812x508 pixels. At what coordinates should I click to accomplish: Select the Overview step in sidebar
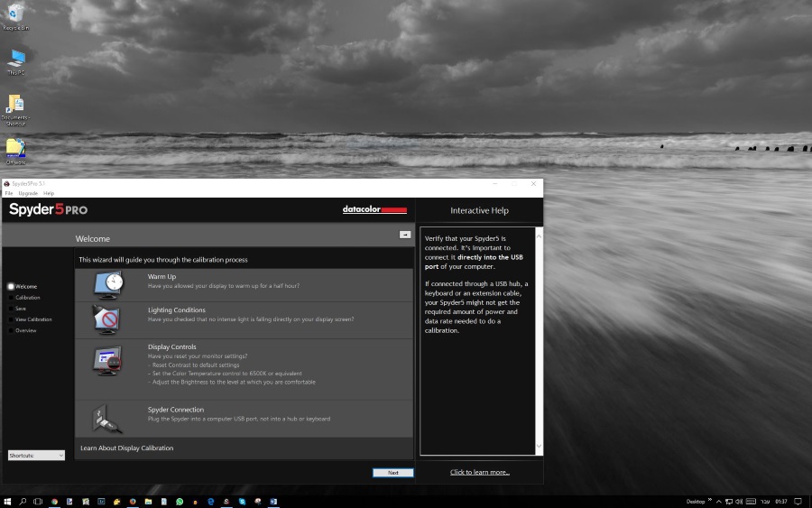(23, 330)
